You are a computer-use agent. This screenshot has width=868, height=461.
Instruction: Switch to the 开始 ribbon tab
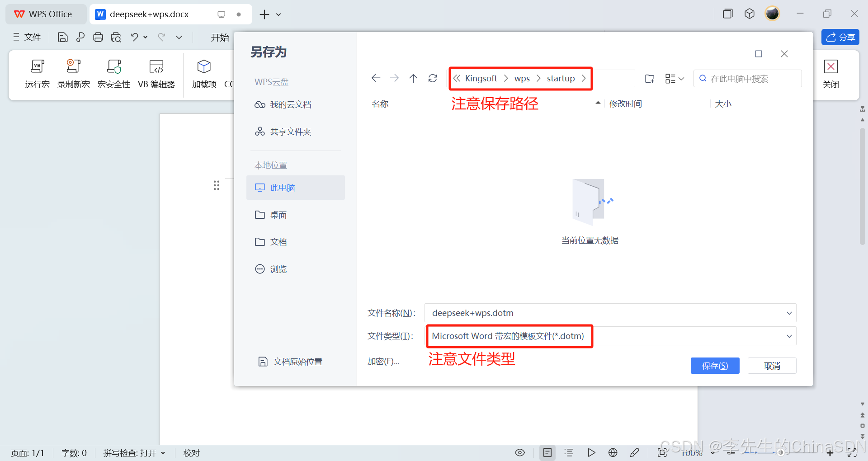pyautogui.click(x=220, y=38)
